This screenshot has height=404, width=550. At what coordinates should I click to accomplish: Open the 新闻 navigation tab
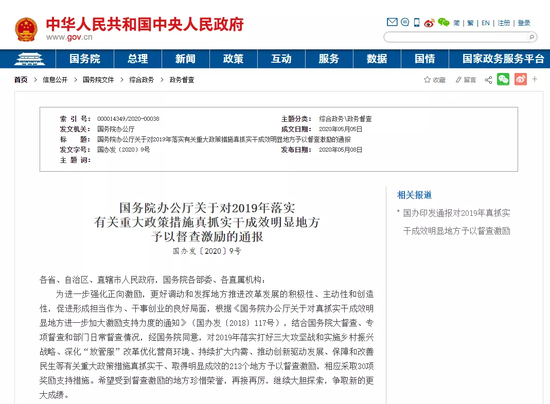186,59
